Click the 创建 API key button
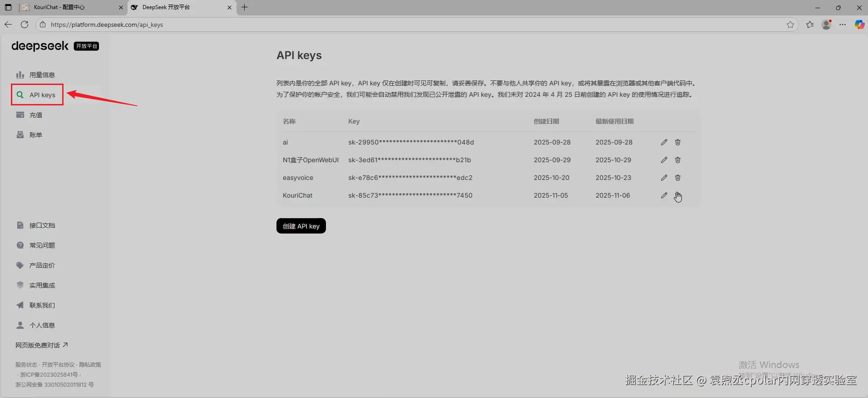The height and width of the screenshot is (398, 868). (301, 226)
